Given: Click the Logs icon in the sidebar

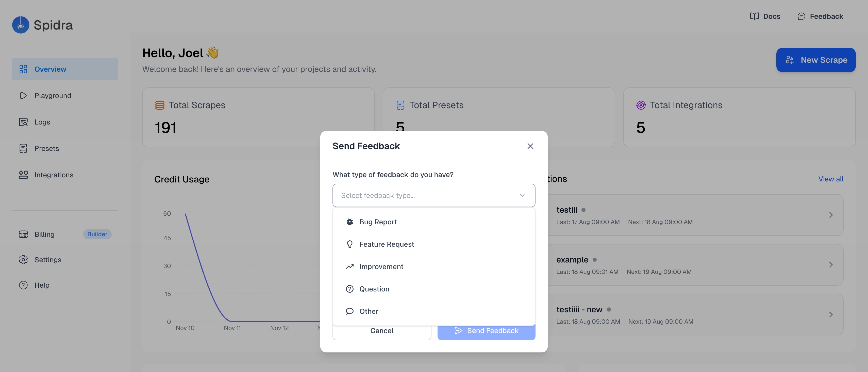Looking at the screenshot, I should pyautogui.click(x=23, y=122).
